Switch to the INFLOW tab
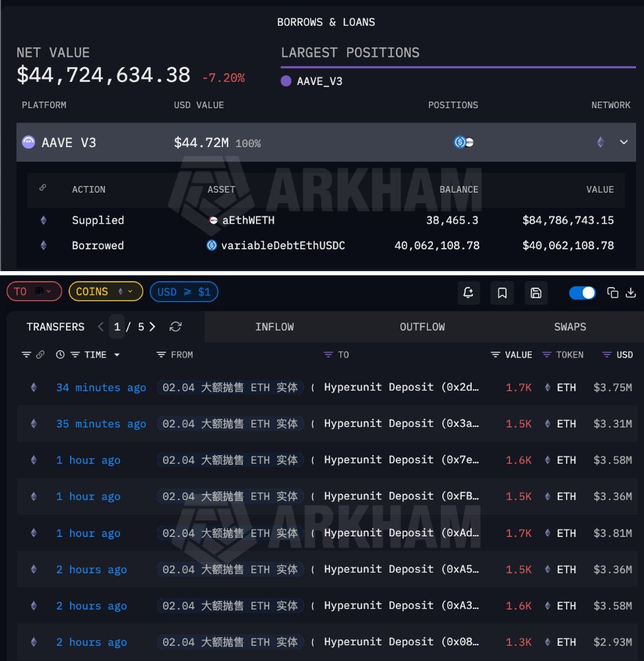The width and height of the screenshot is (644, 661). (x=274, y=327)
